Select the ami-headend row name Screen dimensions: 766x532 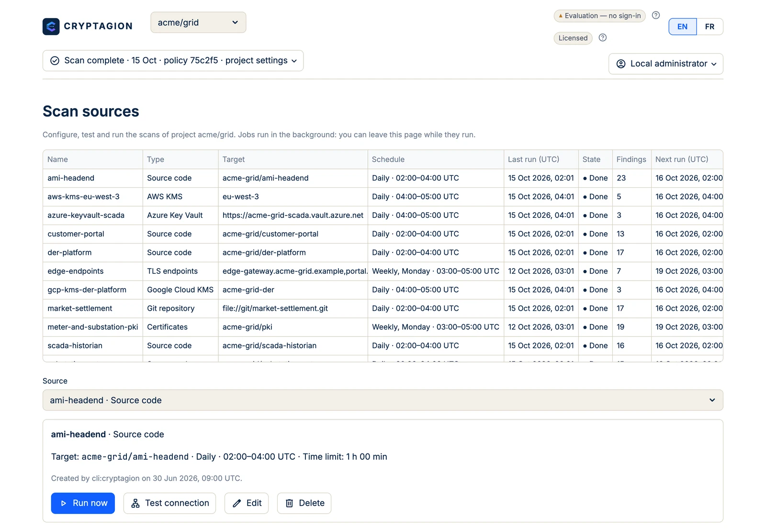coord(71,178)
